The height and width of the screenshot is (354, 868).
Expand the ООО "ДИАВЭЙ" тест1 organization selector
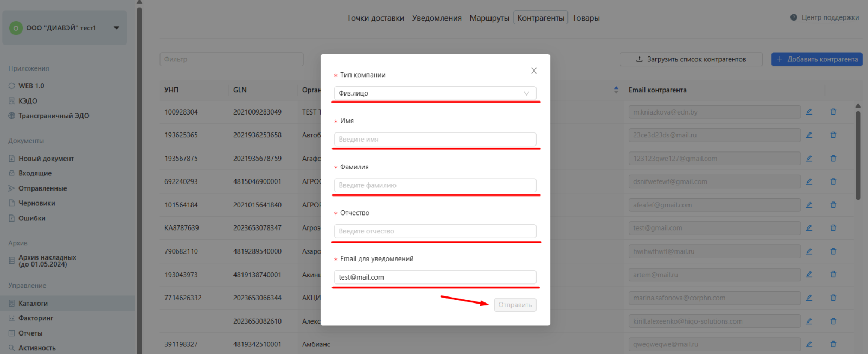point(116,28)
